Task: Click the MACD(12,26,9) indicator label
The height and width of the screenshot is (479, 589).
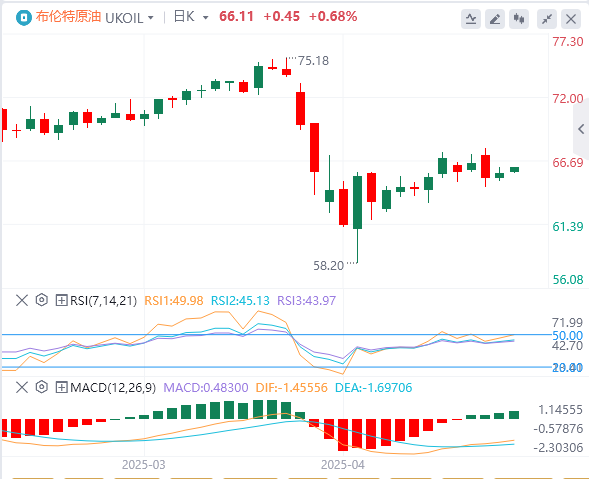Action: pyautogui.click(x=113, y=387)
